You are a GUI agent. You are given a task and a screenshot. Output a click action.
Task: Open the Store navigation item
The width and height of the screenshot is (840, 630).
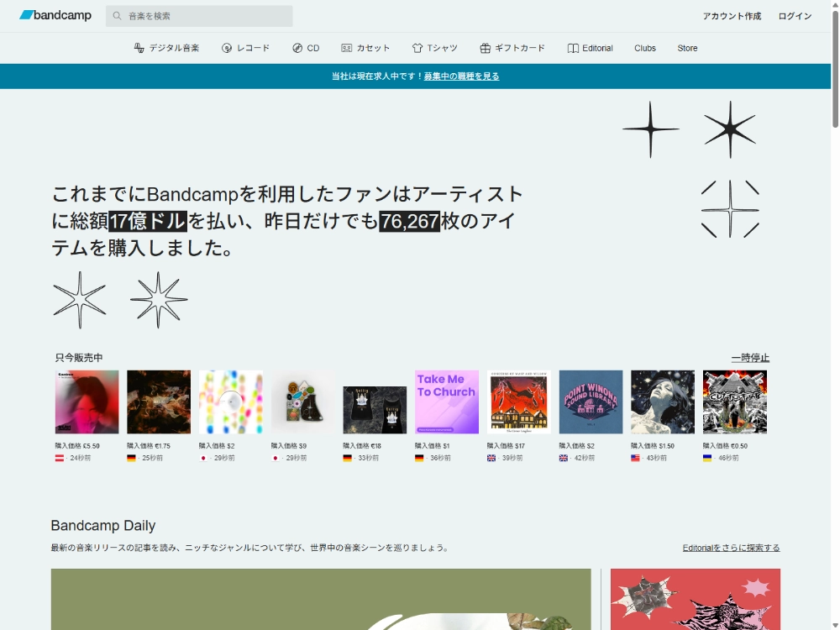(x=687, y=48)
